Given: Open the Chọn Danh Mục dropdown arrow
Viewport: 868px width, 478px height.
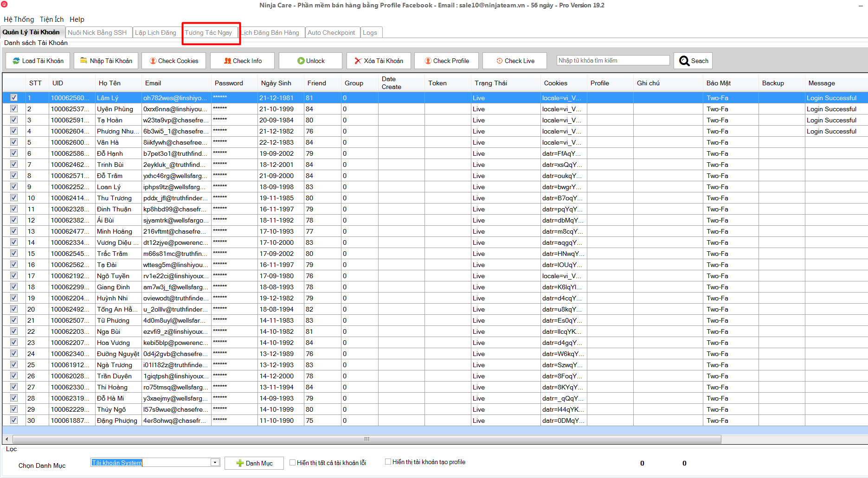Looking at the screenshot, I should 215,462.
